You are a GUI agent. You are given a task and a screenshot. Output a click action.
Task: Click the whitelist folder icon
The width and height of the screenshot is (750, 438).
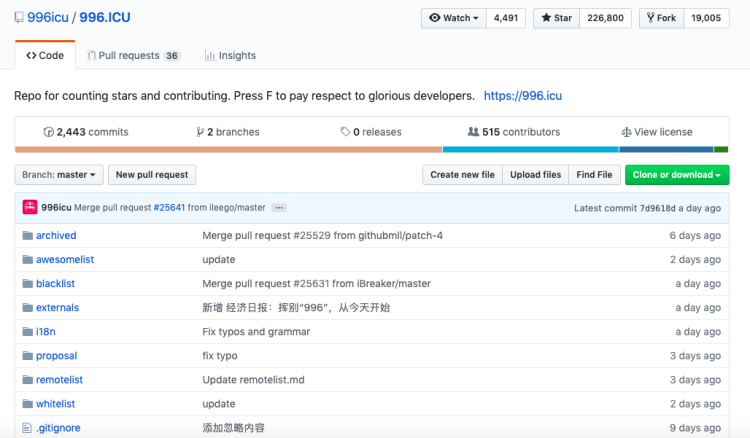pyautogui.click(x=28, y=404)
